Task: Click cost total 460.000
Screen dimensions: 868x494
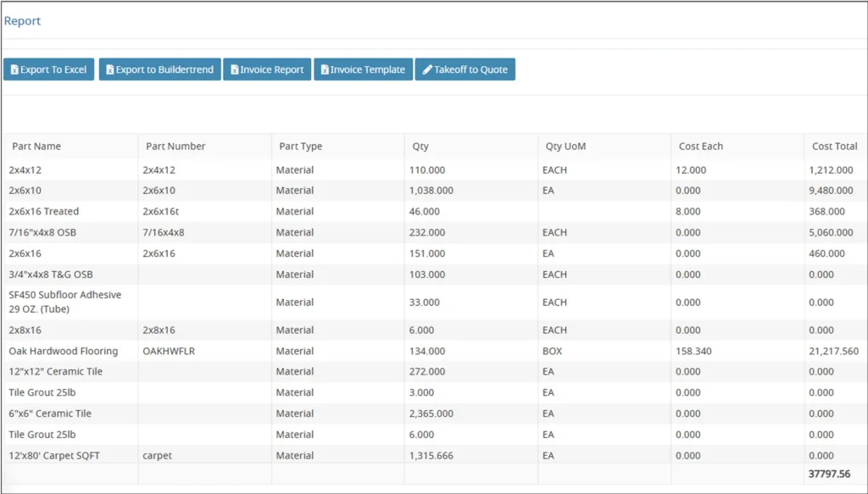Action: (x=827, y=254)
